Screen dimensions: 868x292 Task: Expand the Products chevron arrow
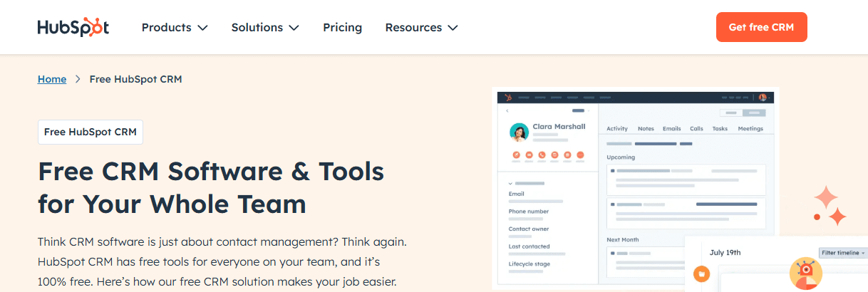202,28
